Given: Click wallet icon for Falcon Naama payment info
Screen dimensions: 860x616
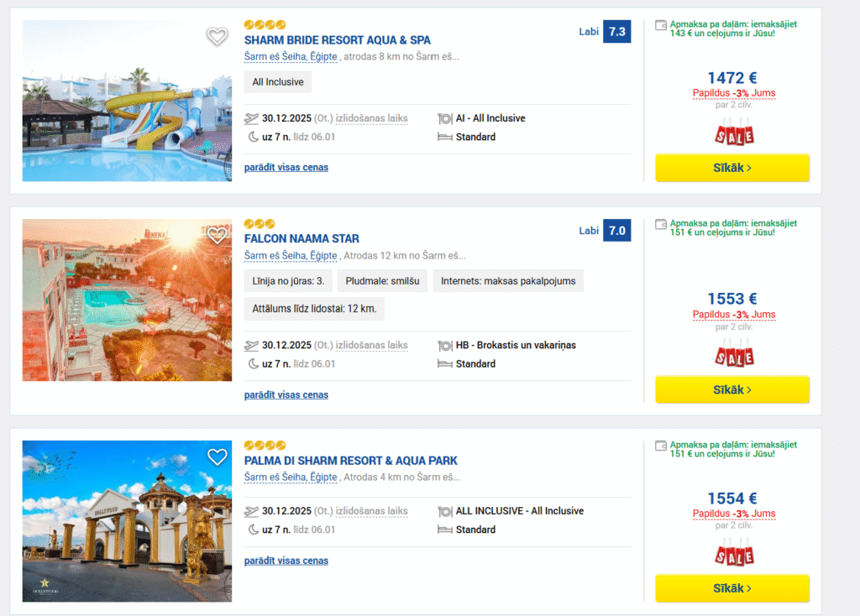Looking at the screenshot, I should (x=661, y=224).
